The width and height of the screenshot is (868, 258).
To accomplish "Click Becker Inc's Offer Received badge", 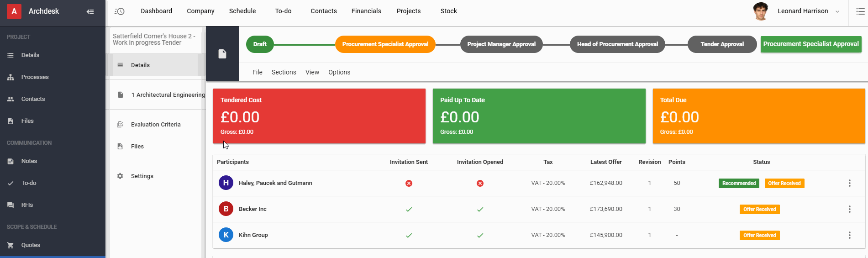I will pyautogui.click(x=760, y=209).
